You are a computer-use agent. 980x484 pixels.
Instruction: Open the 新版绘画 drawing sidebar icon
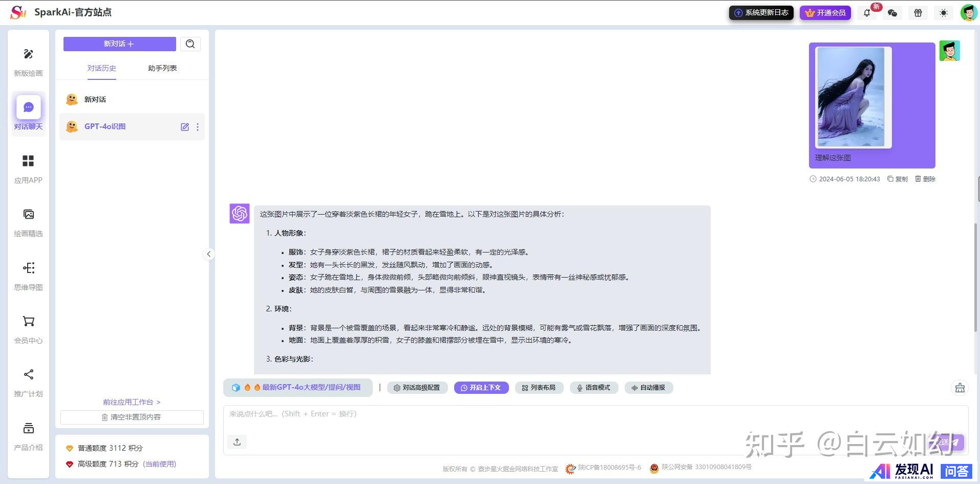point(28,54)
